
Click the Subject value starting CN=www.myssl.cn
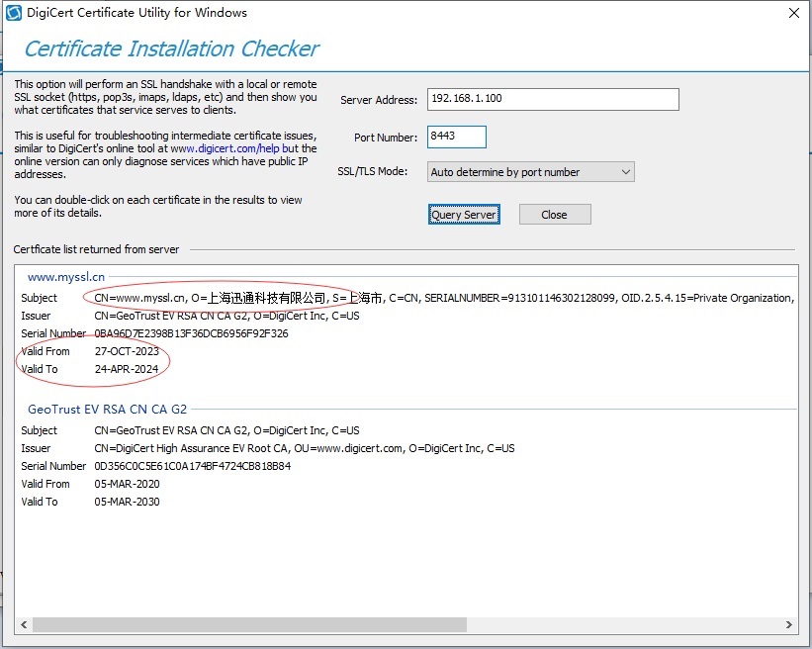pos(444,298)
